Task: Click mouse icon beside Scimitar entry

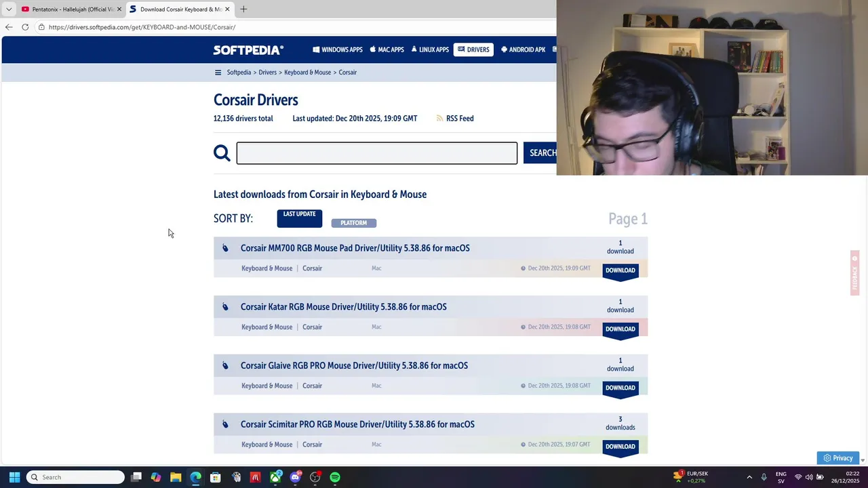Action: pyautogui.click(x=225, y=424)
